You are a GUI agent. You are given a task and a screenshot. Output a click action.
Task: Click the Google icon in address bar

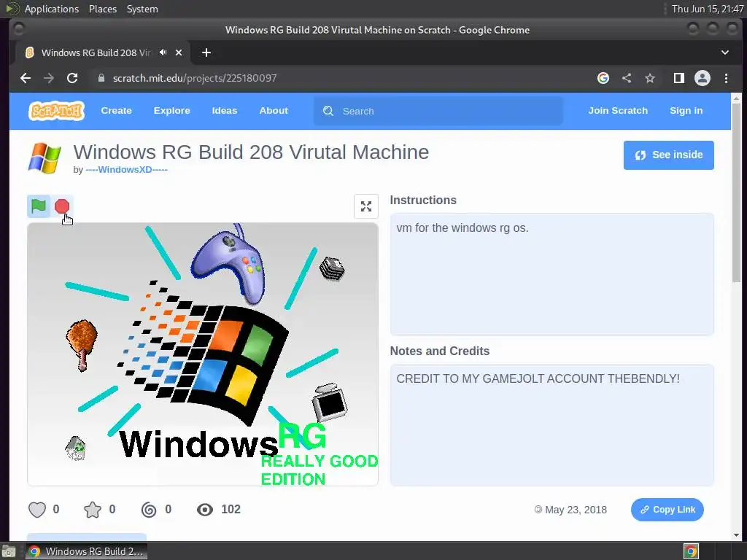[x=603, y=78]
